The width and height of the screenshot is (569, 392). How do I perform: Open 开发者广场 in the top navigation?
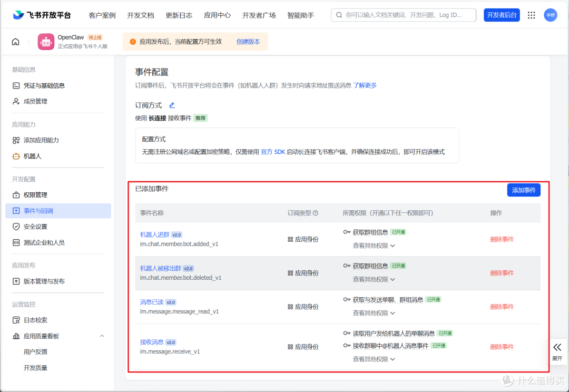pos(259,15)
